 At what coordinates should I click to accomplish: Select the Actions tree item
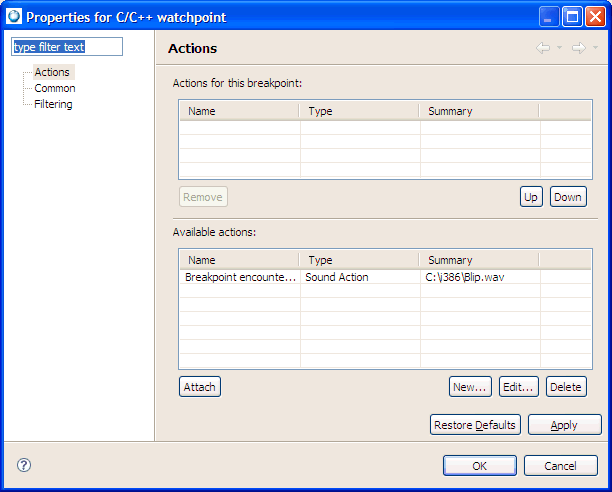coord(52,72)
